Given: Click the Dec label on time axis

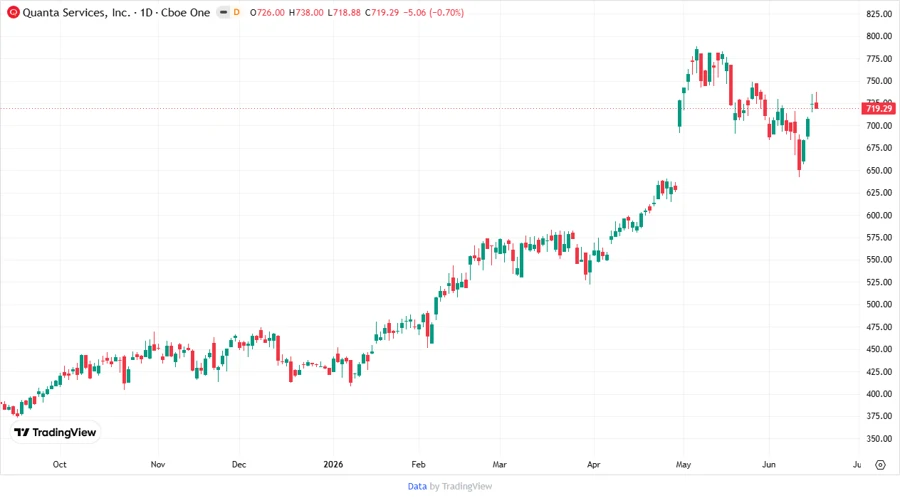Looking at the screenshot, I should (x=239, y=465).
